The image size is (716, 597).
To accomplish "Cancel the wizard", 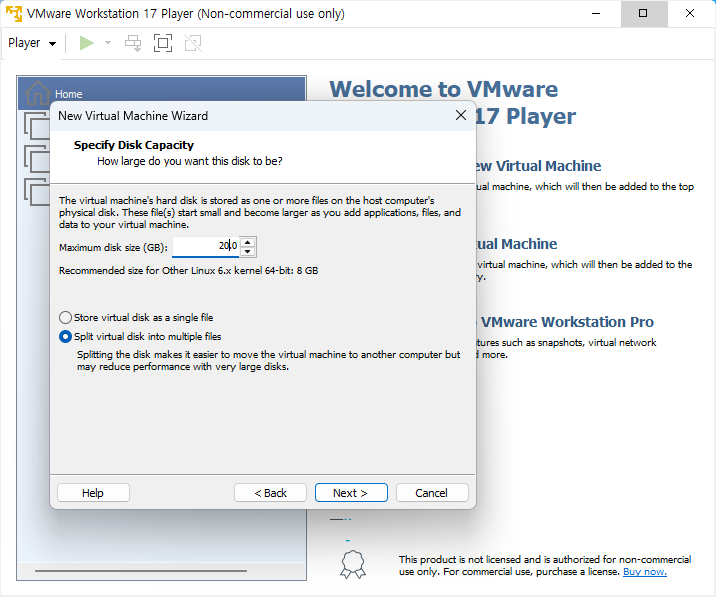I will click(432, 493).
